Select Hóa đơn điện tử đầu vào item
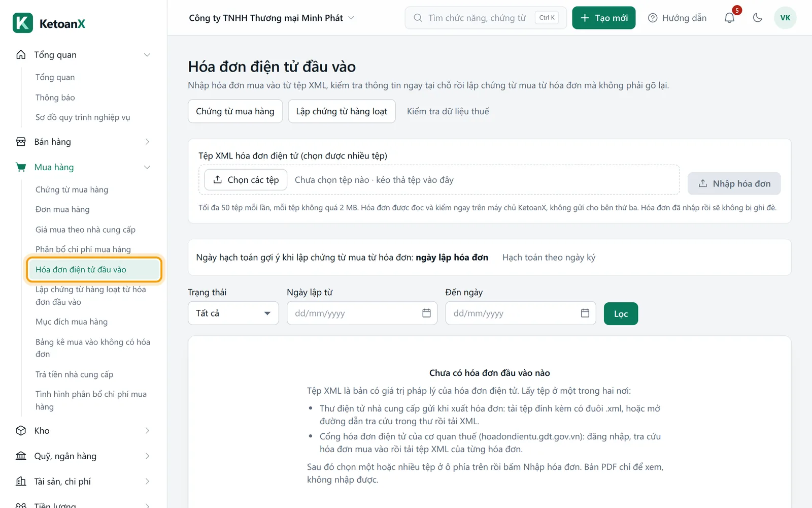 click(x=94, y=270)
